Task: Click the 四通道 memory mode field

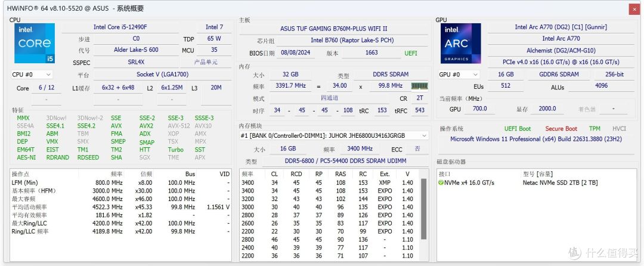Action: [x=329, y=98]
